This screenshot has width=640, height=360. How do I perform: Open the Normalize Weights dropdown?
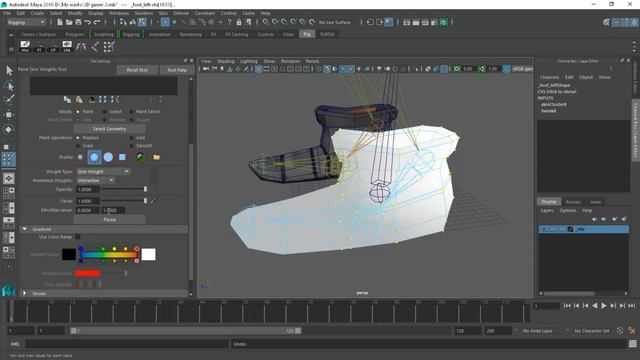[96, 180]
